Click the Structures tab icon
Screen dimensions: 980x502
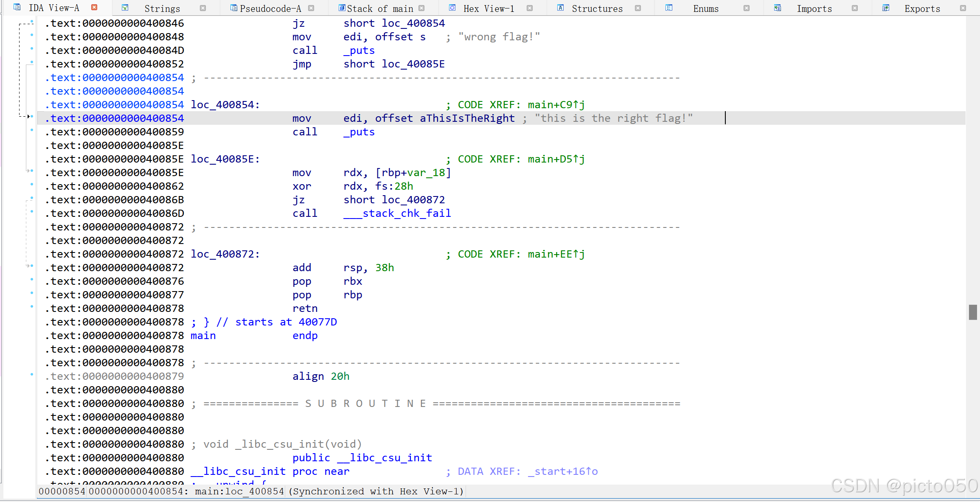(x=561, y=8)
